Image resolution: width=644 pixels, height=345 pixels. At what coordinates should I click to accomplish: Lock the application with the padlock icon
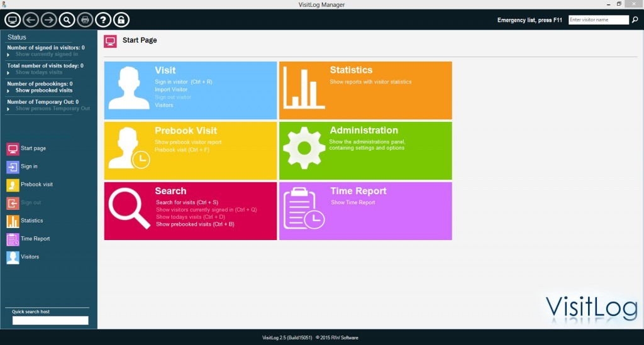[121, 19]
